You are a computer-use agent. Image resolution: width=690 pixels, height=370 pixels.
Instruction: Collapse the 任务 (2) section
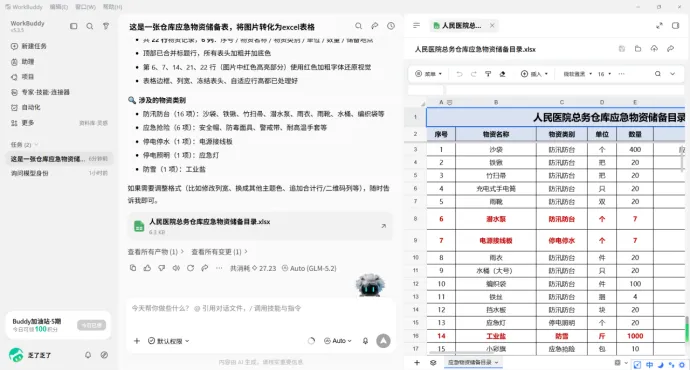point(25,144)
